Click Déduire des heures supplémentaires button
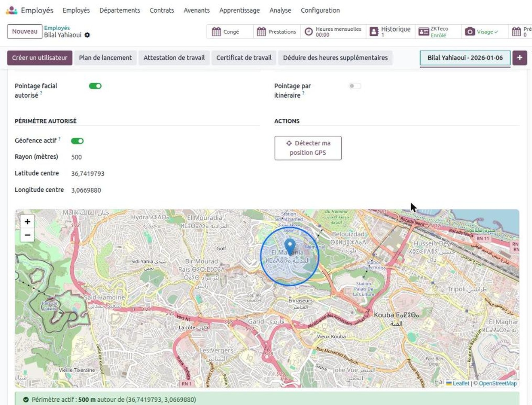The width and height of the screenshot is (532, 405). coord(335,58)
